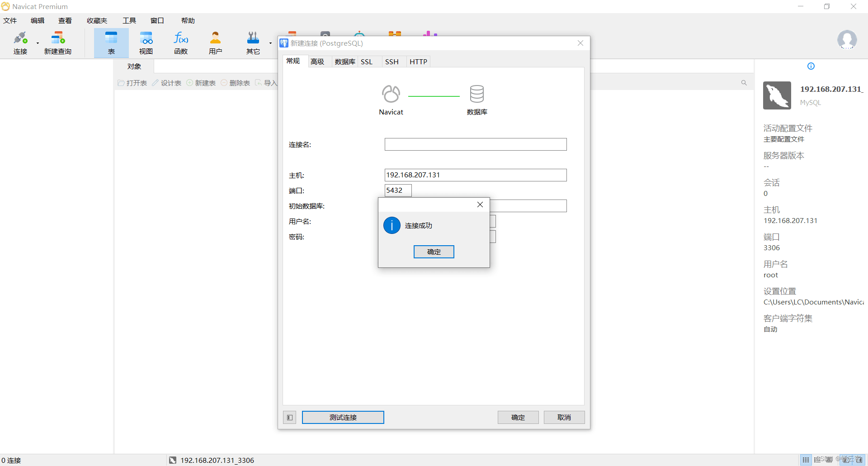The width and height of the screenshot is (868, 466).
Task: Toggle the left pane icon in the status bar
Action: click(x=846, y=460)
